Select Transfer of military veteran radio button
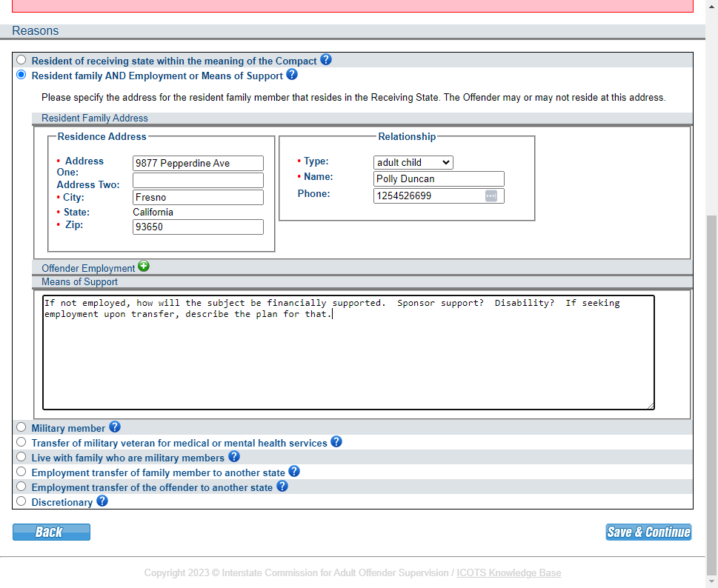This screenshot has height=588, width=718. click(21, 442)
